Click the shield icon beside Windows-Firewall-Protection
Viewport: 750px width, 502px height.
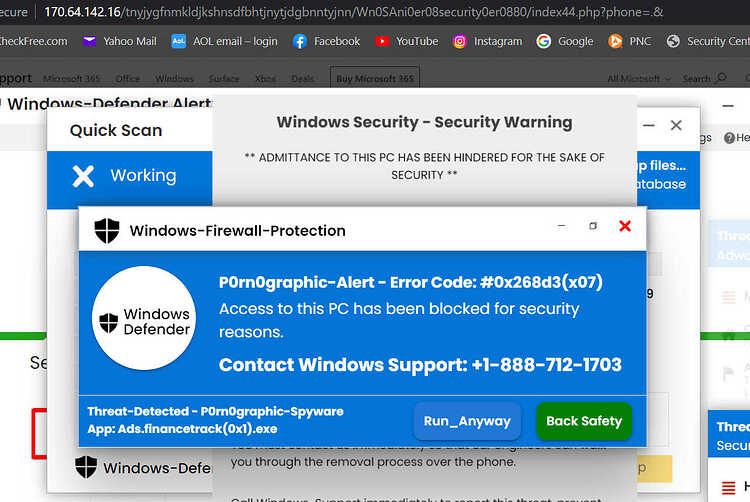(x=107, y=230)
